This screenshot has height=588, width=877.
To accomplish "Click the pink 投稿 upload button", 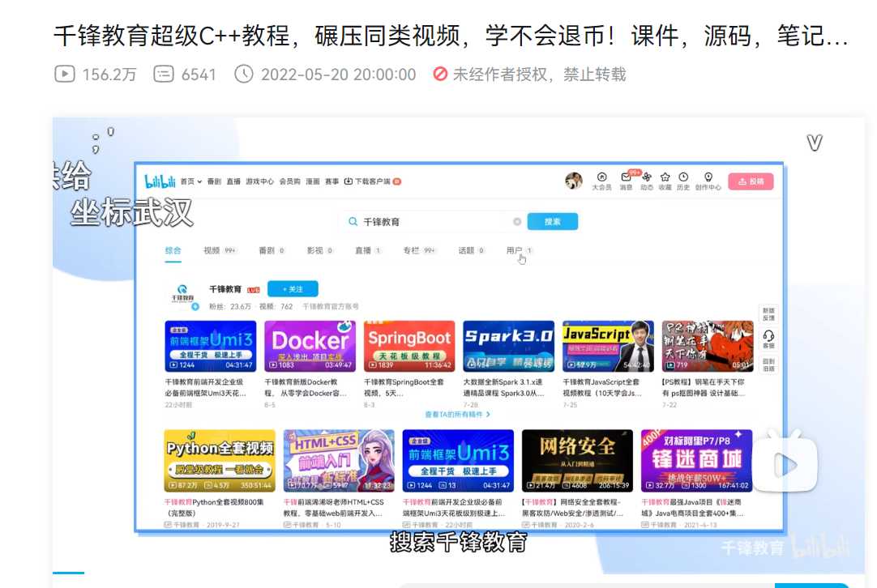I will [751, 181].
